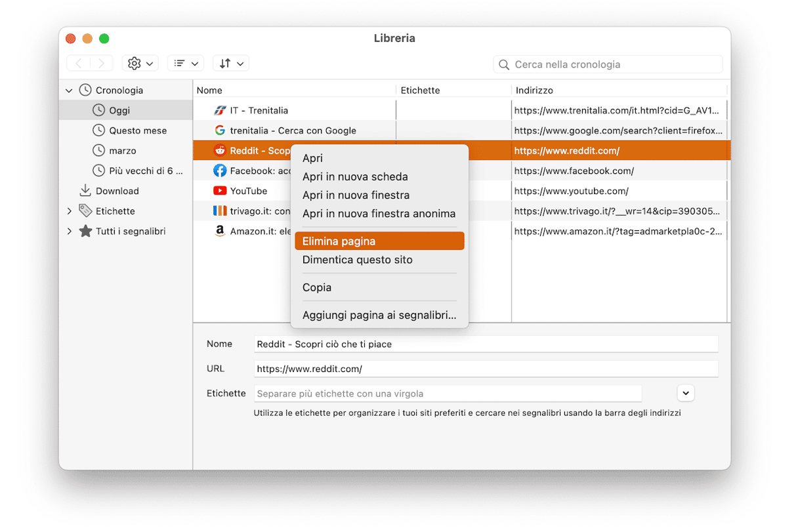Select the Cronologia clock icon

[x=85, y=90]
